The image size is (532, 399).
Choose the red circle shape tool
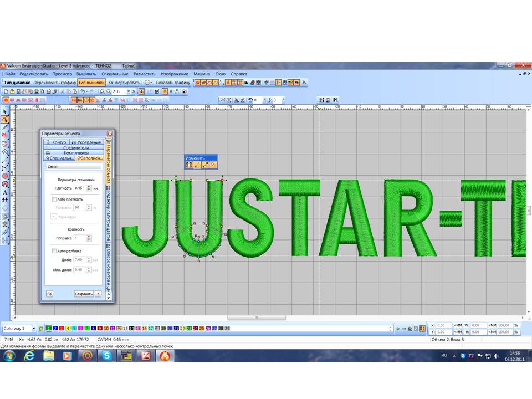5,176
